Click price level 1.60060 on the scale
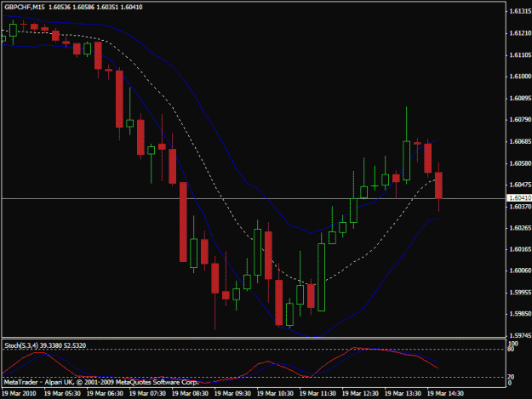Image resolution: width=532 pixels, height=399 pixels. [x=520, y=271]
